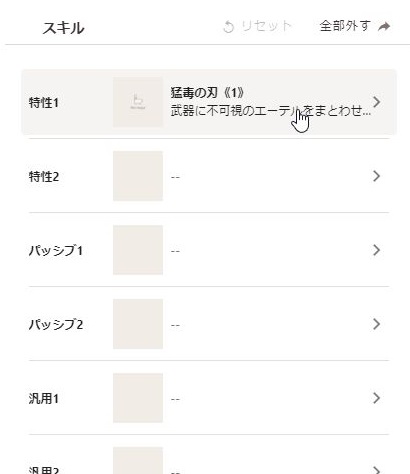Screen dimensions: 410x474
Task: Select the empty 汎用1 skill icon slot
Action: click(138, 398)
